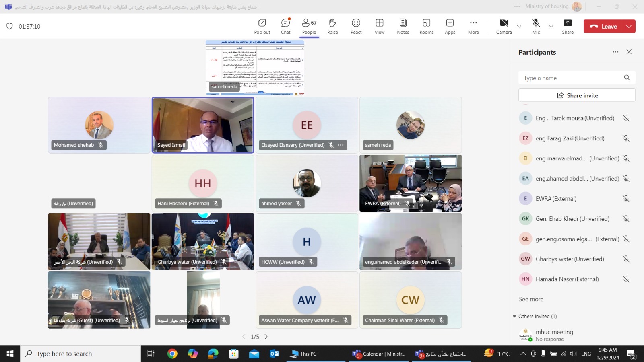
Task: Select mhuc meeting invited entry
Action: [575, 335]
